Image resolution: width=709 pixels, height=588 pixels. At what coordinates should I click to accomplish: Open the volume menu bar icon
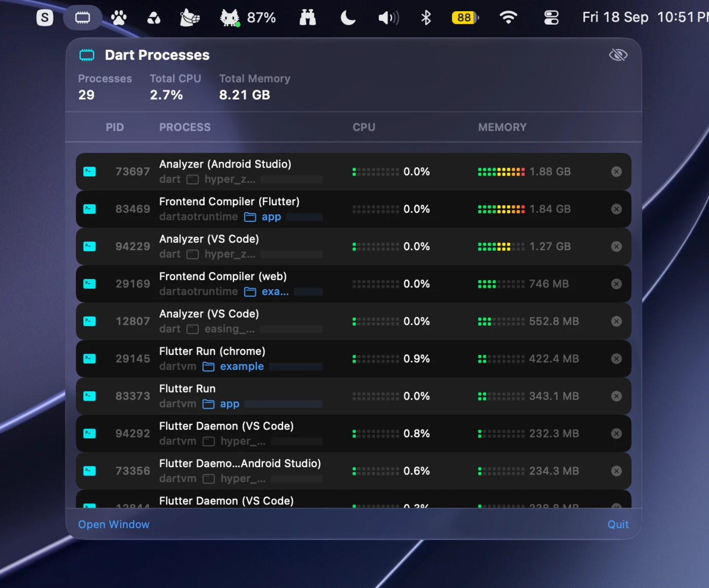[388, 18]
